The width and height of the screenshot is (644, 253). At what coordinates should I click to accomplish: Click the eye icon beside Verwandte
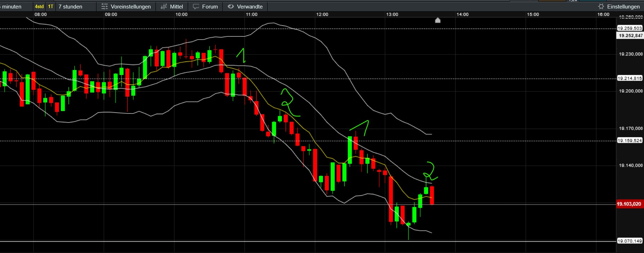click(231, 6)
